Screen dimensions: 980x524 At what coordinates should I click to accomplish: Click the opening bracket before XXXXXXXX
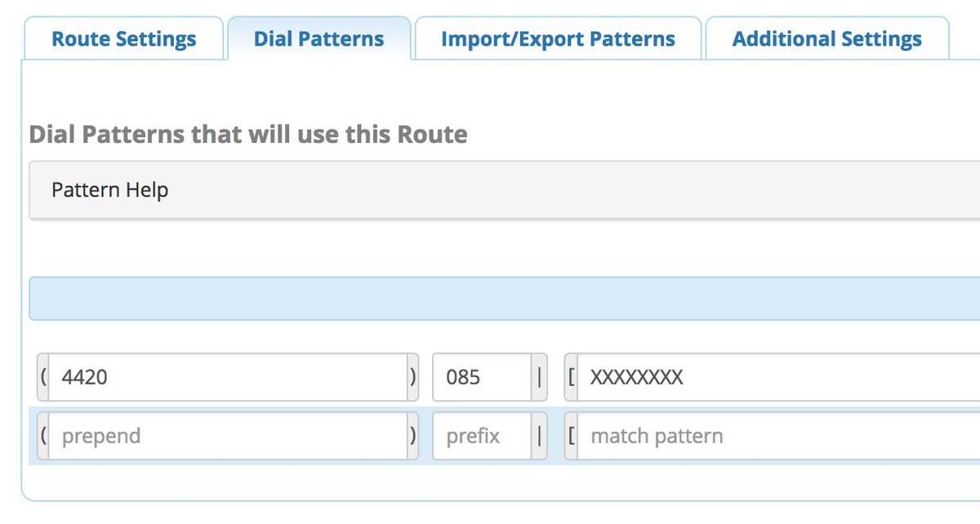point(571,377)
